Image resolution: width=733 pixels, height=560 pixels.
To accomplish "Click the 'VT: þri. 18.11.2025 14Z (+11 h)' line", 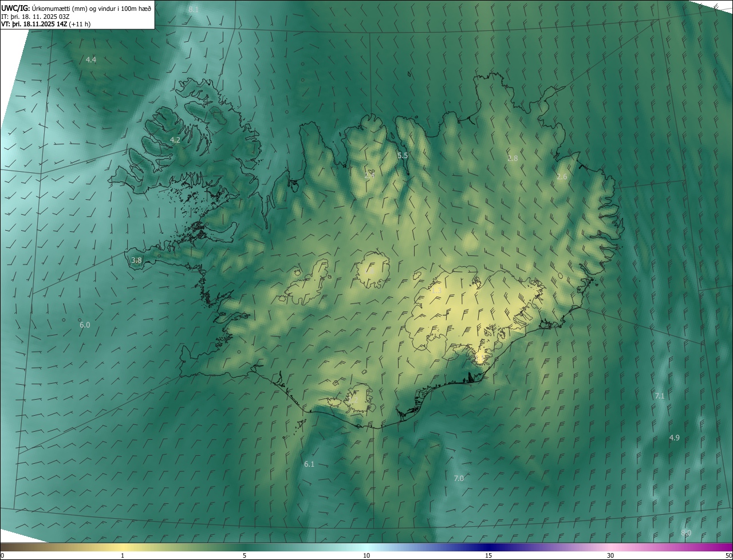I will pos(46,24).
